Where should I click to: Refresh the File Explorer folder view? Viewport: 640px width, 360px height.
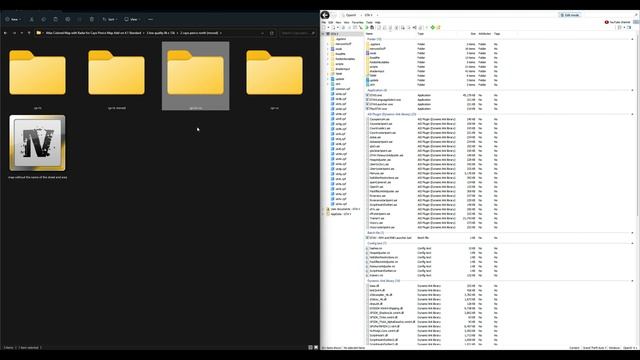pos(272,33)
